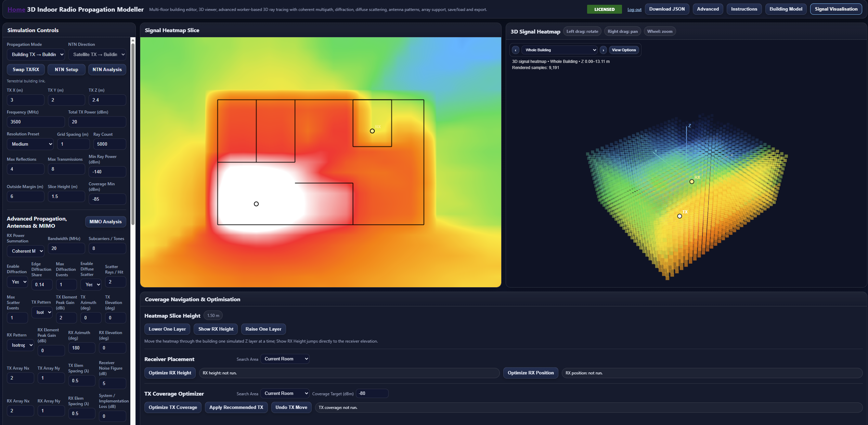Click the Download JSON button
Screen dimensions: 868x425
click(667, 9)
